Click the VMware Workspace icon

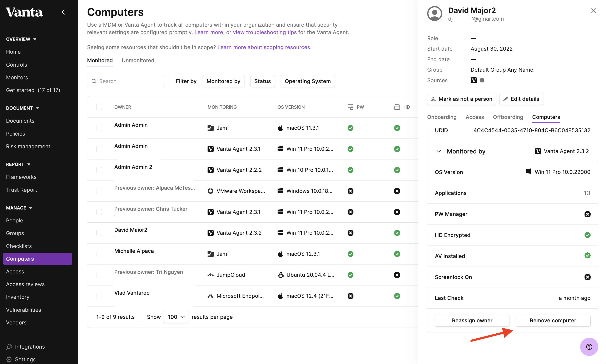[210, 191]
